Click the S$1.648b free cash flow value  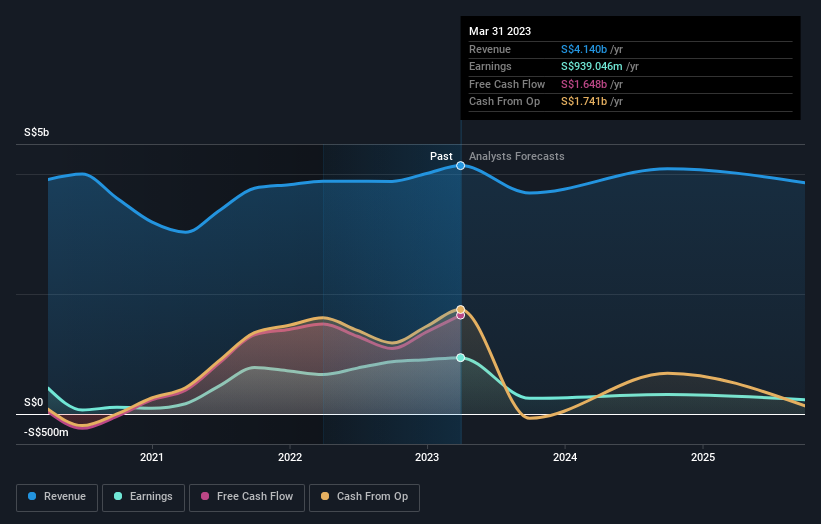(584, 84)
